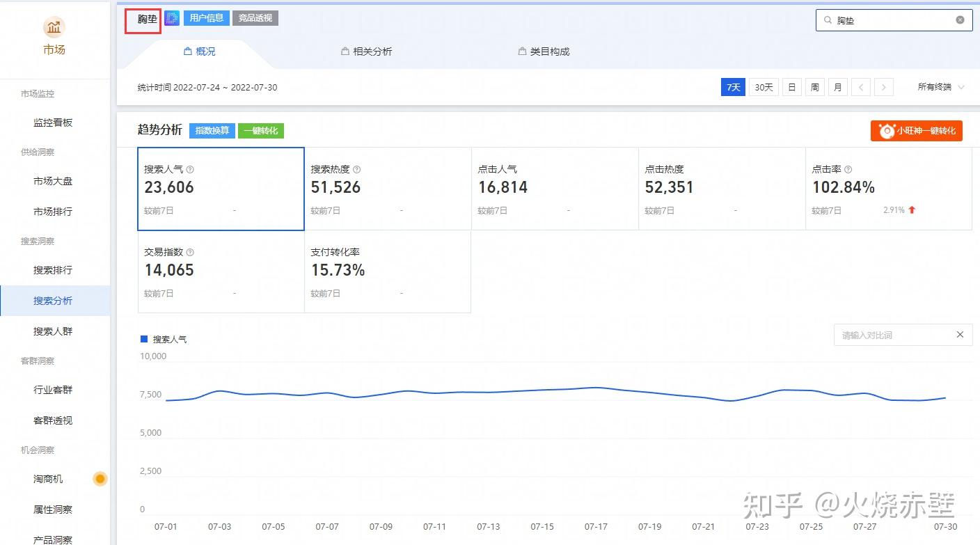Click the 指数换算 button

[x=212, y=130]
